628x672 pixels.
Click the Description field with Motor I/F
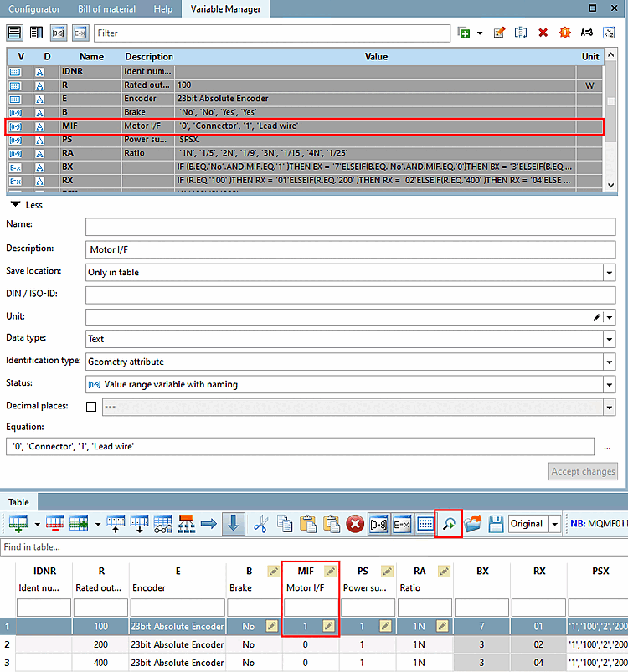pos(350,249)
